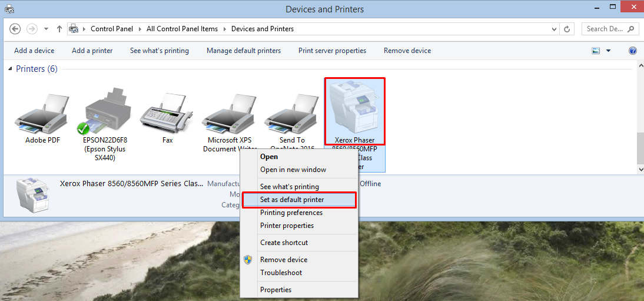The width and height of the screenshot is (644, 301).
Task: Click the vertical scrollbar up arrow
Action: click(x=640, y=65)
